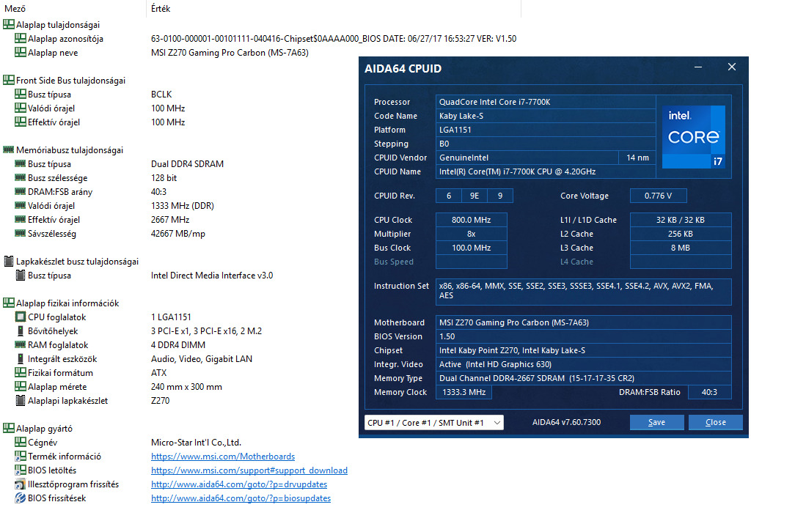The image size is (806, 532).
Task: Click the L1I / L1D Cache value
Action: pos(681,220)
